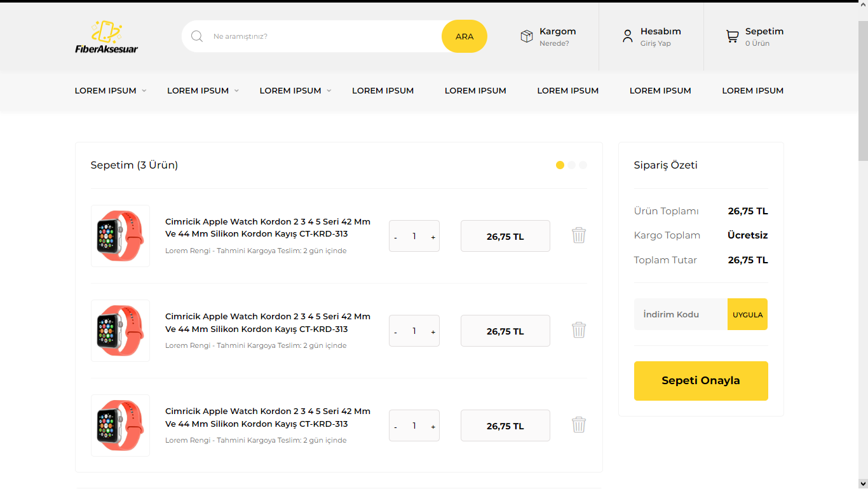Image resolution: width=868 pixels, height=491 pixels.
Task: Open the fourth LOREM IPSUM menu item
Action: point(383,91)
